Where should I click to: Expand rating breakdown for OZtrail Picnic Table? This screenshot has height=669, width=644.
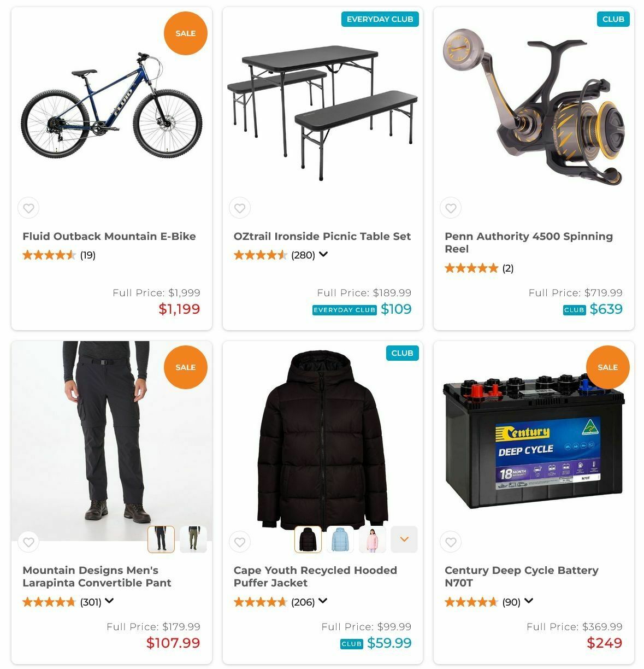click(x=323, y=254)
